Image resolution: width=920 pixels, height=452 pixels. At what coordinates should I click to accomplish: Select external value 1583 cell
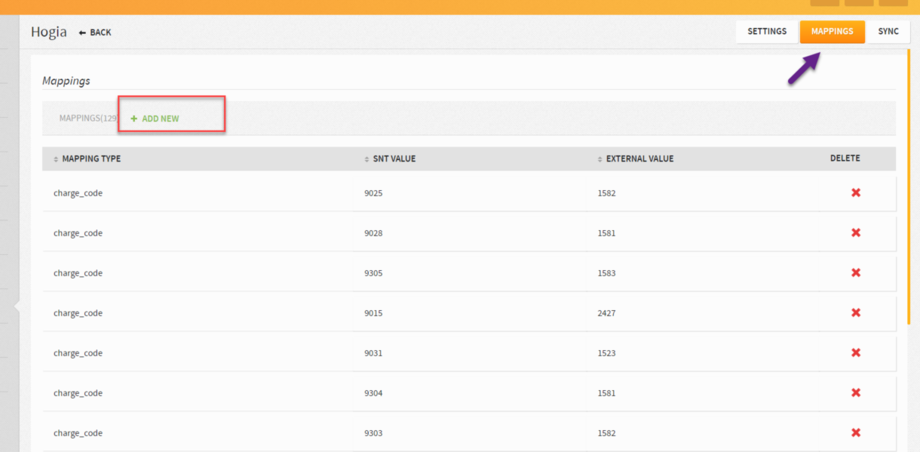pyautogui.click(x=606, y=272)
